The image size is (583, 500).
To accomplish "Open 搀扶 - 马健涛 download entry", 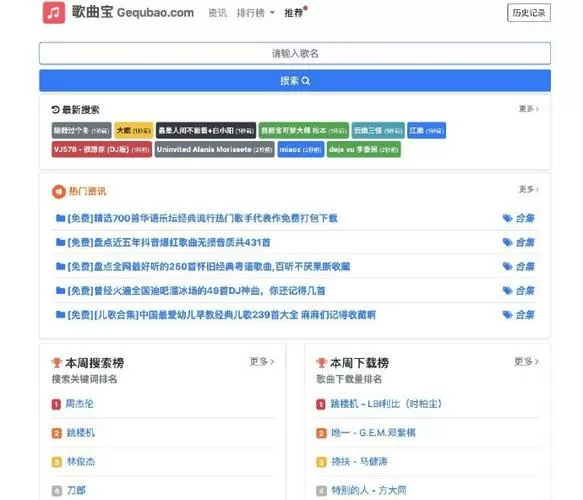I will (x=359, y=462).
